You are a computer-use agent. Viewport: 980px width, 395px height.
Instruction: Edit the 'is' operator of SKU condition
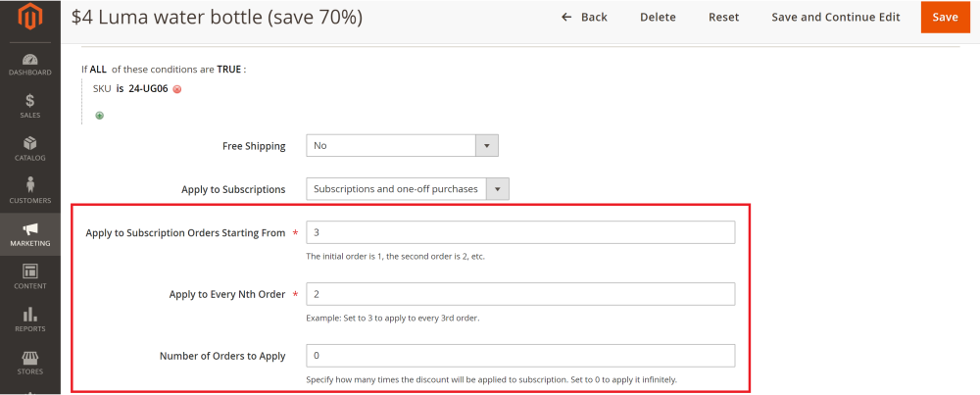click(120, 89)
